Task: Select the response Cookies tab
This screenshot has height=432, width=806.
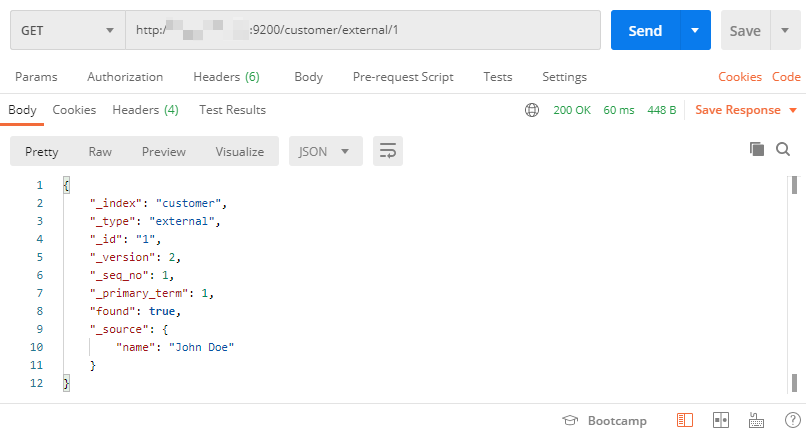Action: pos(74,110)
